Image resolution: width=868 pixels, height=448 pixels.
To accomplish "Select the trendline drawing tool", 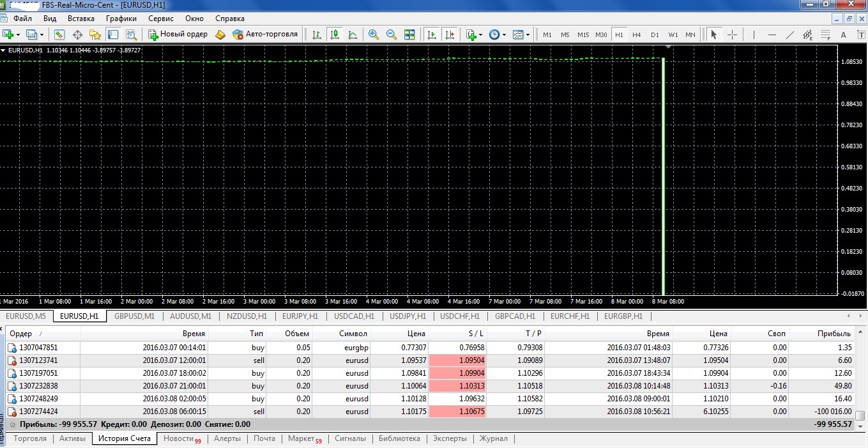I will pos(790,35).
